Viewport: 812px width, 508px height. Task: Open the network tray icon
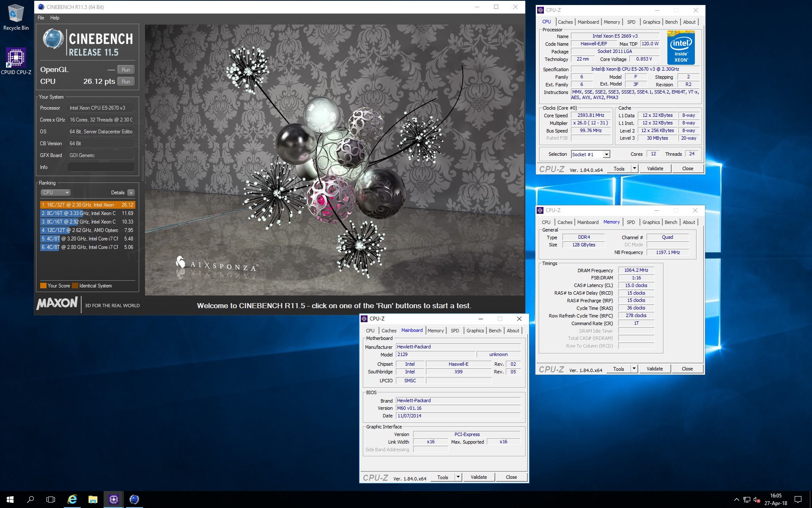747,500
